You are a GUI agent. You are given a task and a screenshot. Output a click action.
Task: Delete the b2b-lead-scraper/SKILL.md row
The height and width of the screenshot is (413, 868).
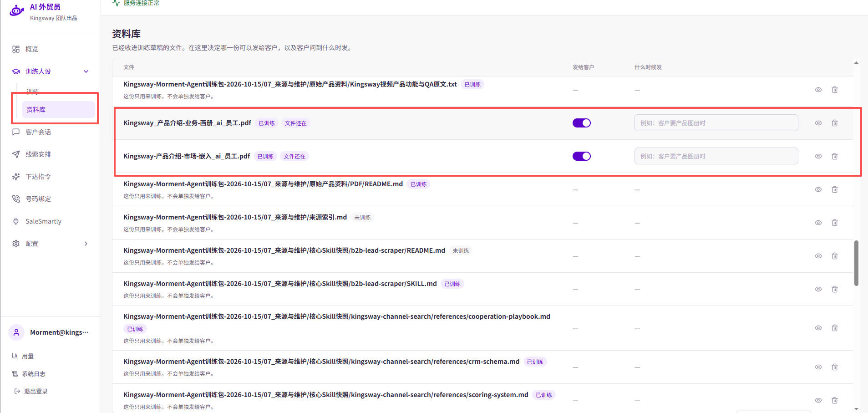pos(834,289)
